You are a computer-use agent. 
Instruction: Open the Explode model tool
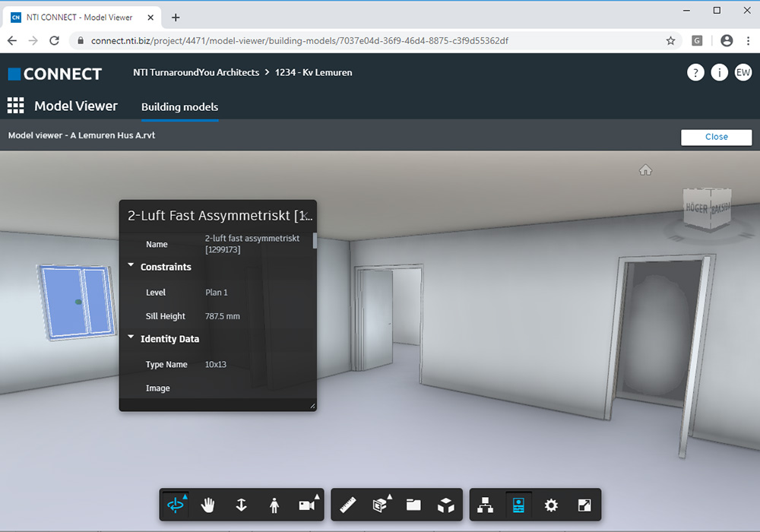pos(445,505)
